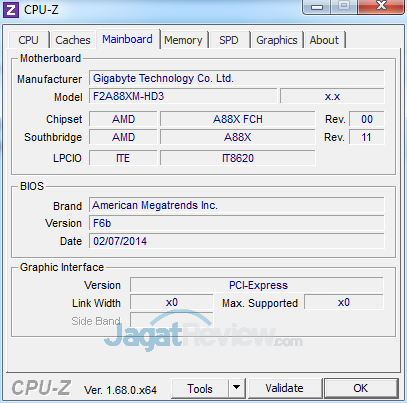The width and height of the screenshot is (407, 403).
Task: Select the Manufacturer field Gigabyte Technology Co. Ltd.
Action: pyautogui.click(x=237, y=78)
